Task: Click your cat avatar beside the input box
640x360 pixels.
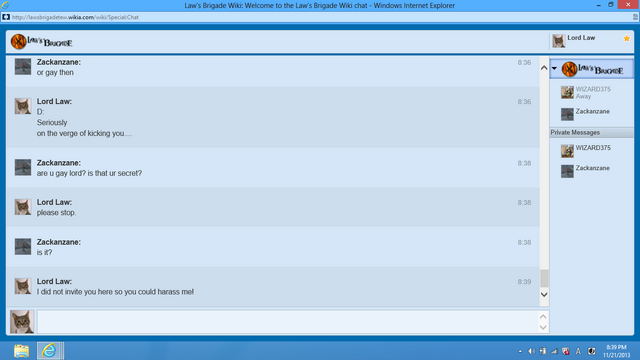Action: [x=22, y=322]
